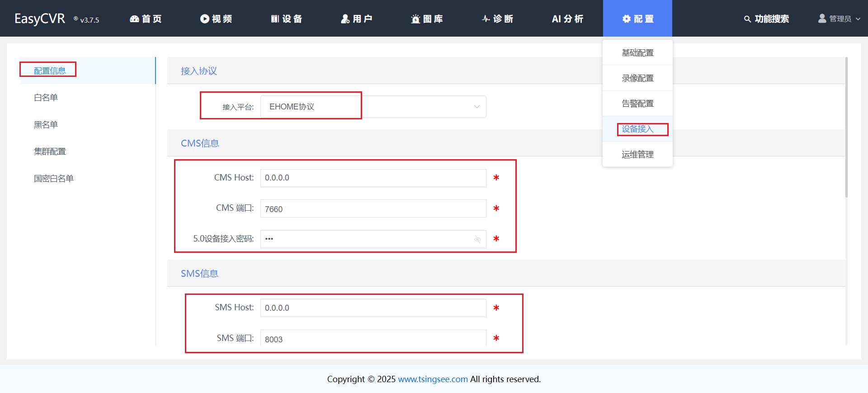The height and width of the screenshot is (393, 868).
Task: Open the www.tsingsee.com footer link
Action: tap(433, 379)
